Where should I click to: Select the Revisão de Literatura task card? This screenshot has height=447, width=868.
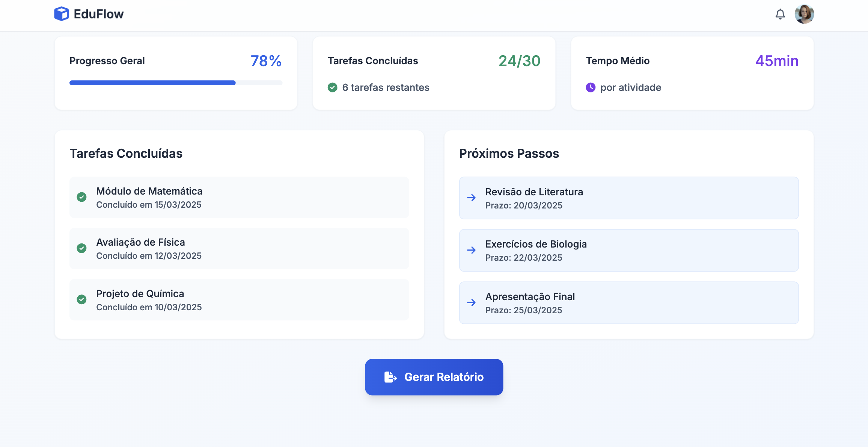[x=629, y=198]
